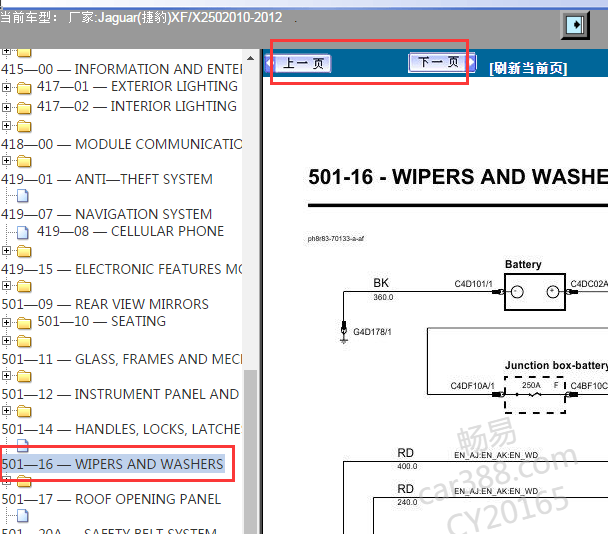Expand the 419—15 ELECTRONIC FEATURES node
This screenshot has height=534, width=608.
tap(6, 251)
